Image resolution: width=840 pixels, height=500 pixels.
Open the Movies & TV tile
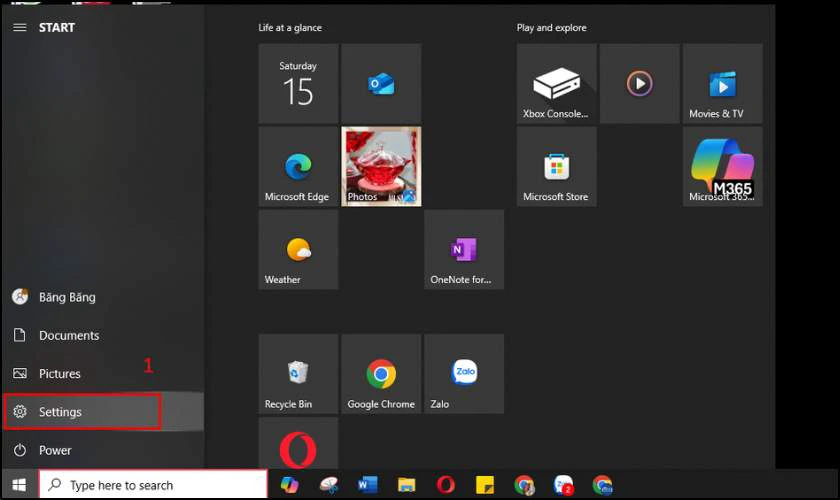click(x=723, y=84)
